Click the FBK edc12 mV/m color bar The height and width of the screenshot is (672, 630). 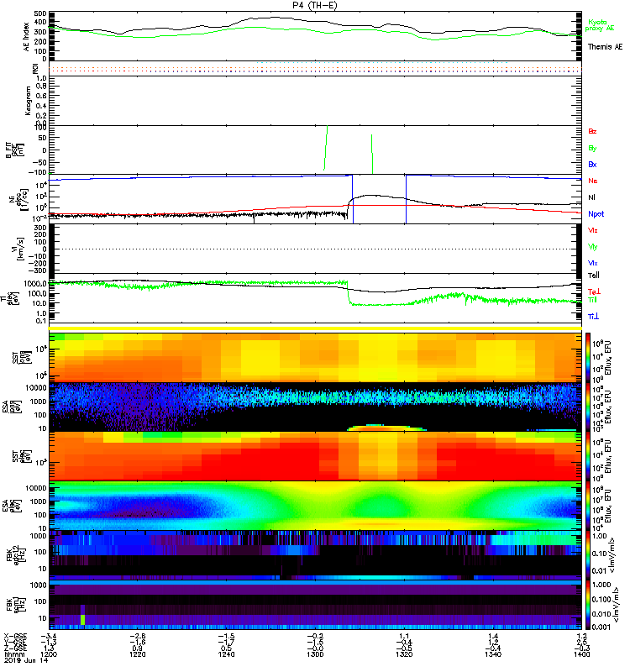point(588,555)
